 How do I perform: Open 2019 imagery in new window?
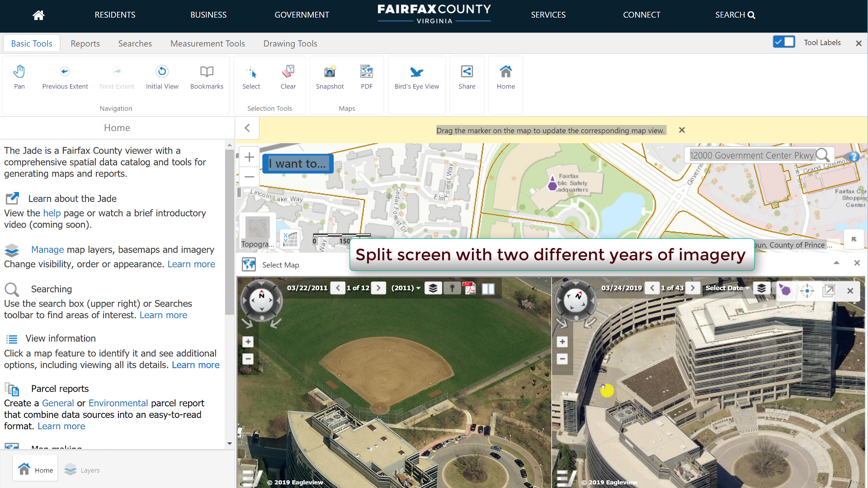[x=828, y=291]
